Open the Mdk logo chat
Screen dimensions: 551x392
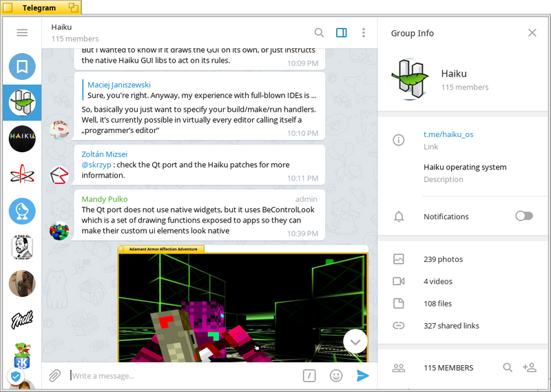[22, 319]
